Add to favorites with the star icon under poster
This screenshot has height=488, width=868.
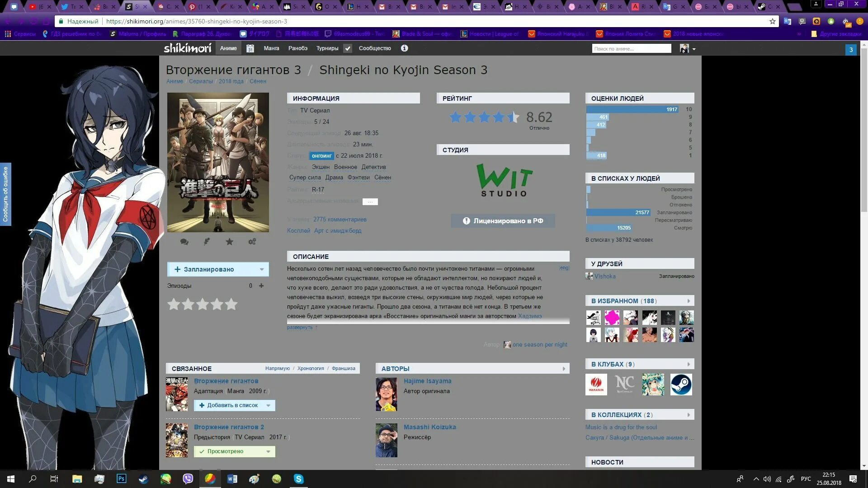coord(230,242)
